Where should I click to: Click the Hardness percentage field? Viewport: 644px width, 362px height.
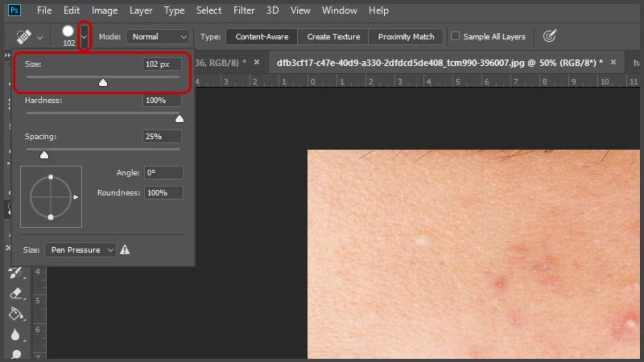162,100
